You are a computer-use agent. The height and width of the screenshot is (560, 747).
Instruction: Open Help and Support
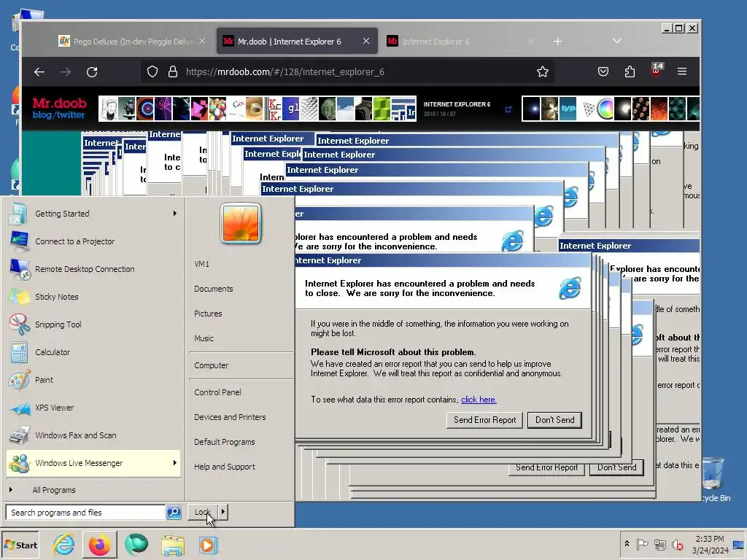coord(225,467)
